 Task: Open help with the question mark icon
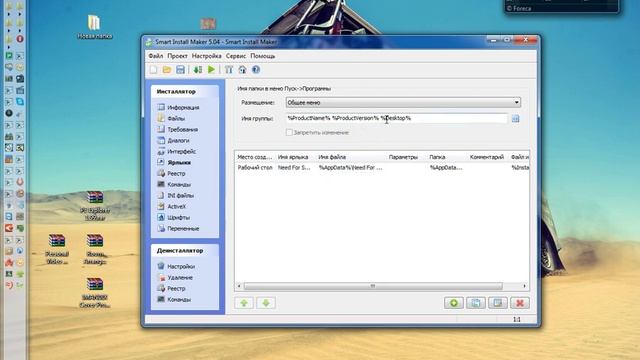point(256,70)
